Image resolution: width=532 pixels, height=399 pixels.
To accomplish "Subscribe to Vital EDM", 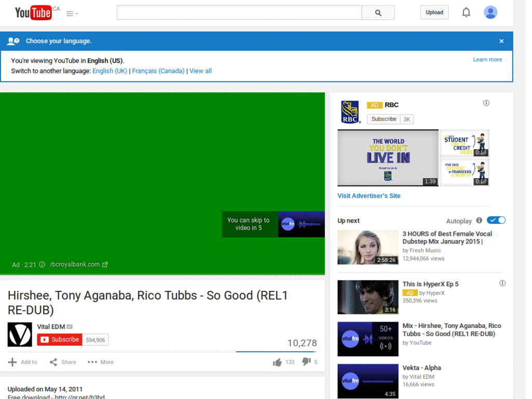I will tap(59, 340).
